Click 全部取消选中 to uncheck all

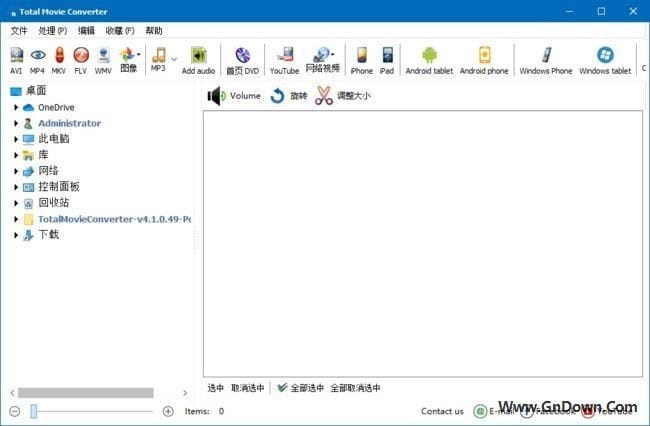click(356, 388)
